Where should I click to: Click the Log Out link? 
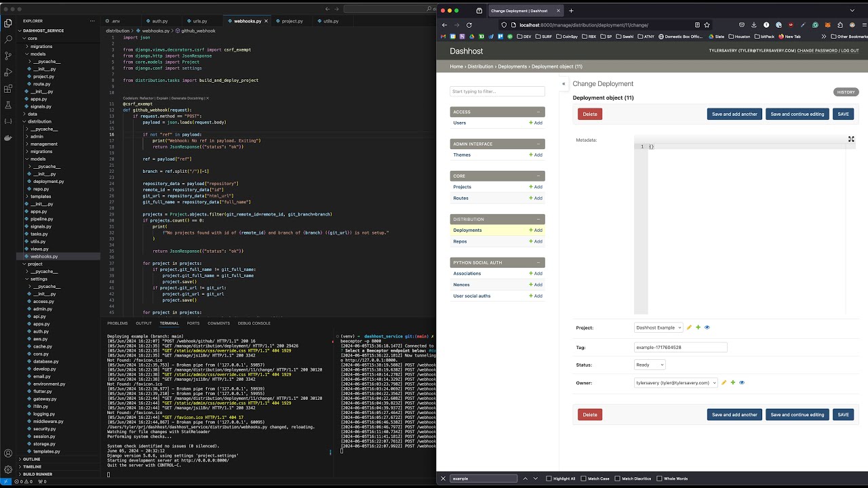point(850,51)
